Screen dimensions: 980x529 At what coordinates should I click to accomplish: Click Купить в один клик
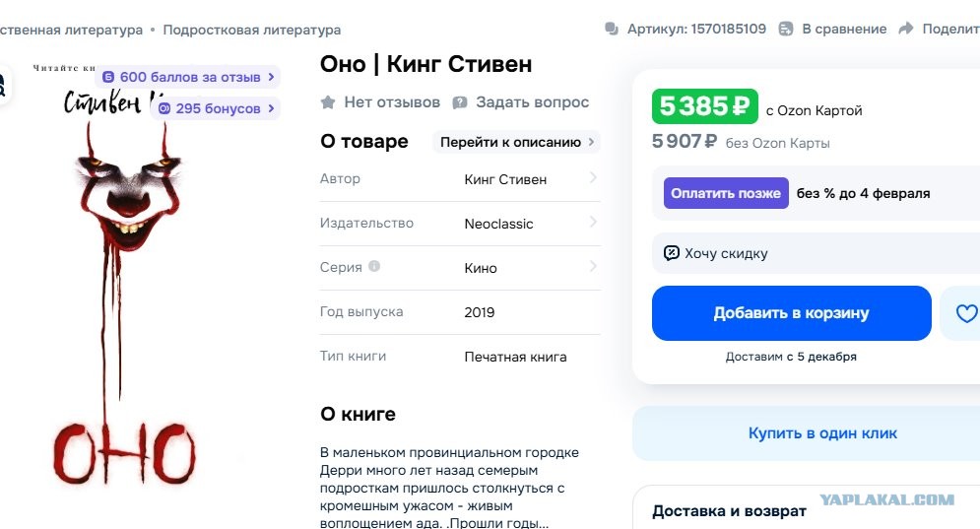click(821, 433)
